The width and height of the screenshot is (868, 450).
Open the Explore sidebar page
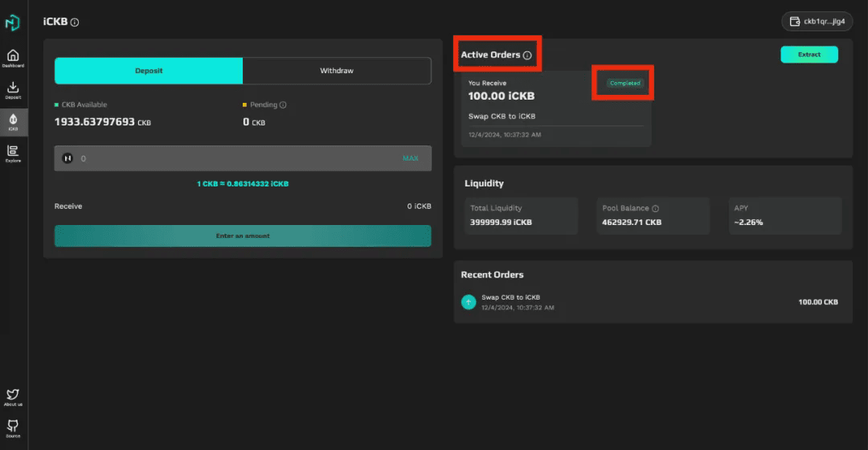click(13, 153)
